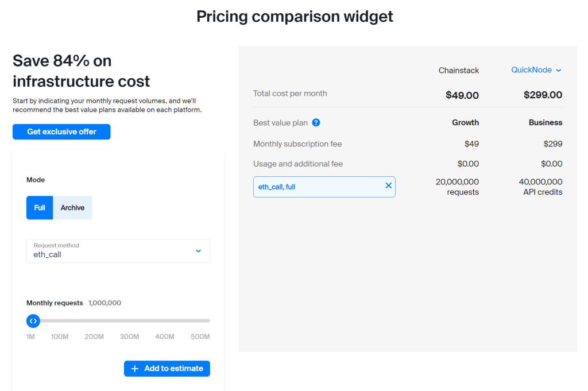The width and height of the screenshot is (588, 391).
Task: Open the Request method dropdown arrow
Action: click(198, 251)
